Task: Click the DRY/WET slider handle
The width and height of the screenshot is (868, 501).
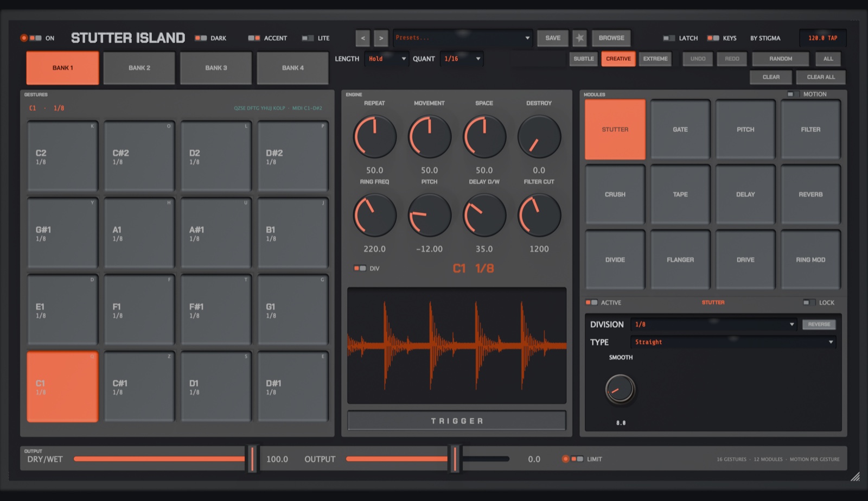Action: pyautogui.click(x=252, y=459)
